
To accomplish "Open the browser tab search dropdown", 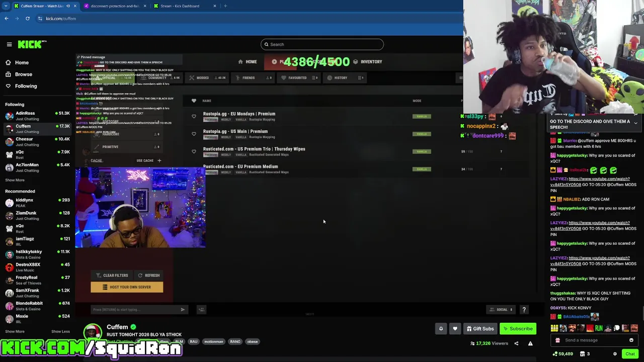I will point(5,6).
